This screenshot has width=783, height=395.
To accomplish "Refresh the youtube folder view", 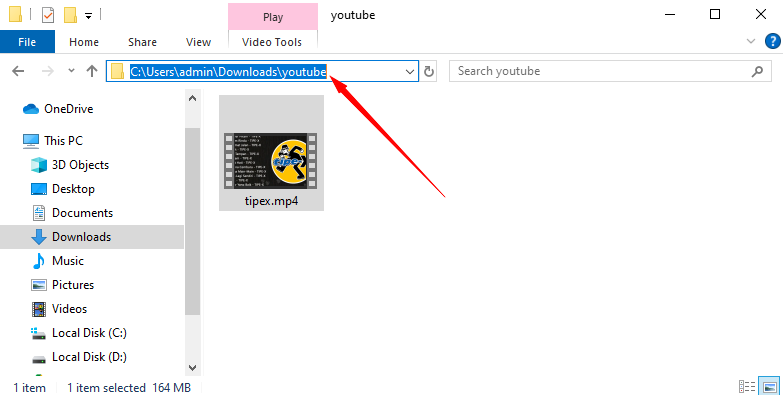I will pos(428,71).
